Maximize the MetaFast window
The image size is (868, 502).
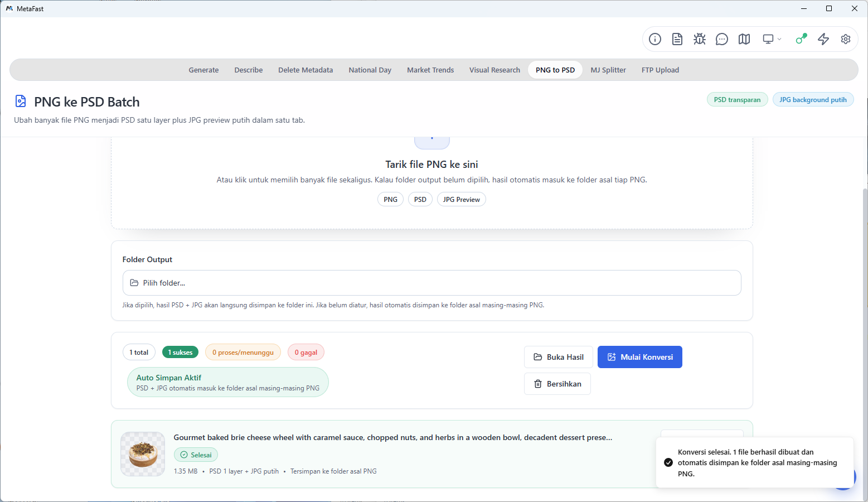pos(829,8)
